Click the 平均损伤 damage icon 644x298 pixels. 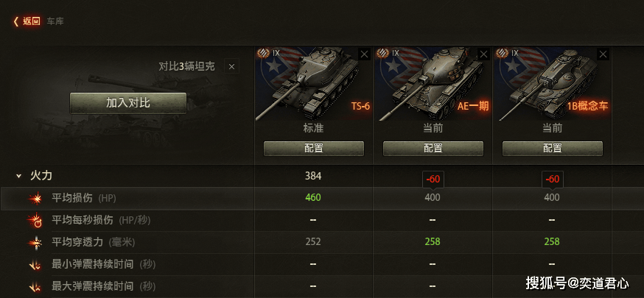tap(35, 199)
